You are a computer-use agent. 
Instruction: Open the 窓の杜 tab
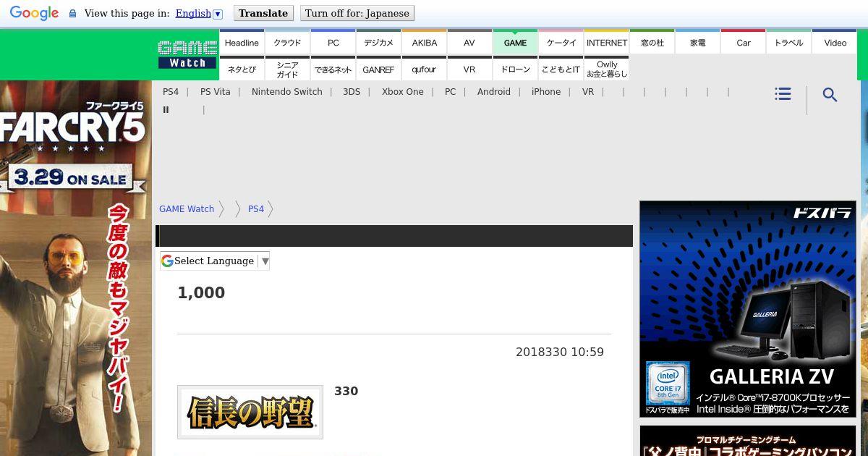pyautogui.click(x=652, y=43)
